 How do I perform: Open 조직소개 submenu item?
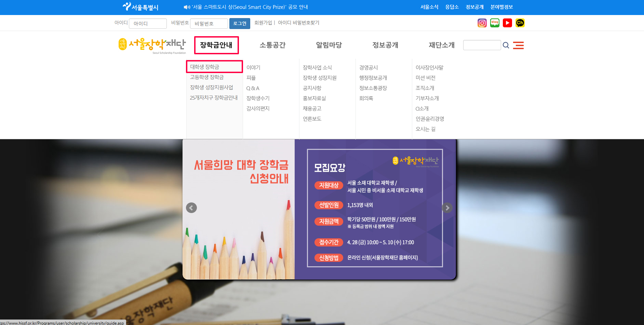coord(425,88)
